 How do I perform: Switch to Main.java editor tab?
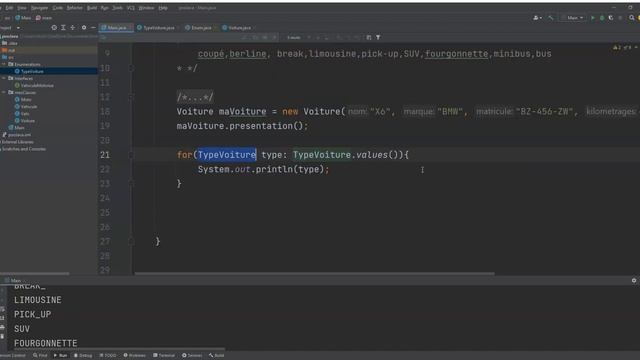click(x=115, y=28)
